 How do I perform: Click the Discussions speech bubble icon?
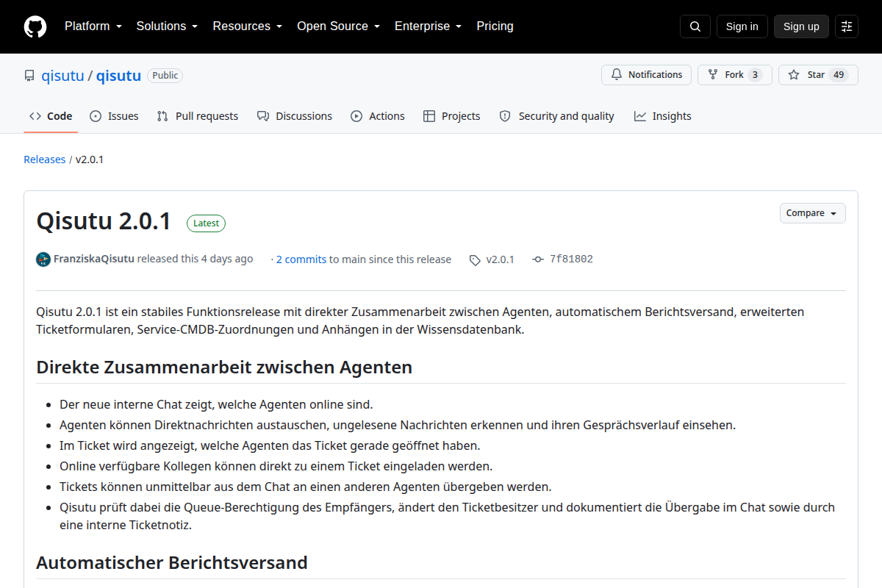click(x=263, y=116)
